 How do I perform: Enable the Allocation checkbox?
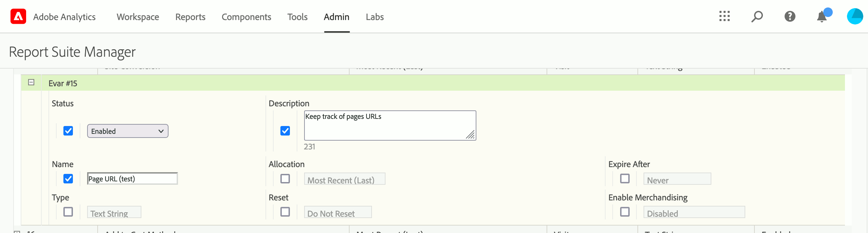(x=285, y=178)
